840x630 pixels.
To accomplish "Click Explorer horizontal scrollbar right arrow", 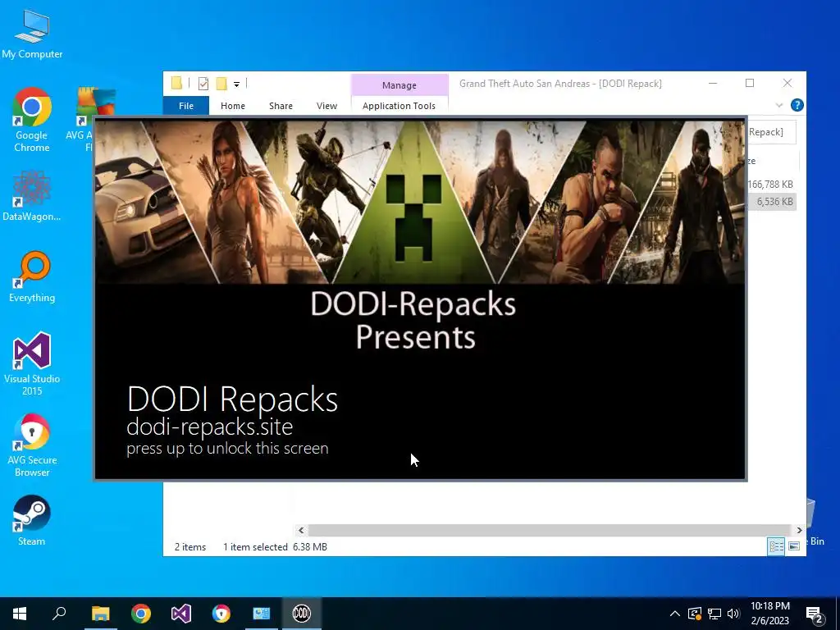I will point(799,530).
